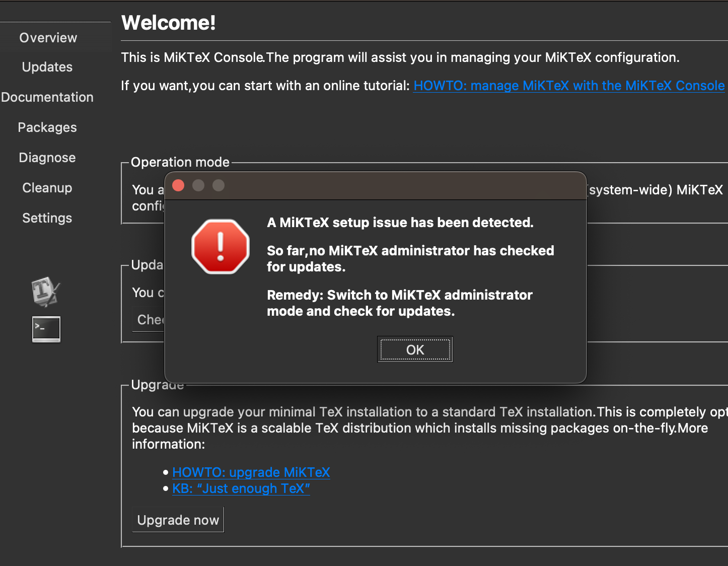This screenshot has width=728, height=566.
Task: Dismiss the alert by pressing OK
Action: 414,349
